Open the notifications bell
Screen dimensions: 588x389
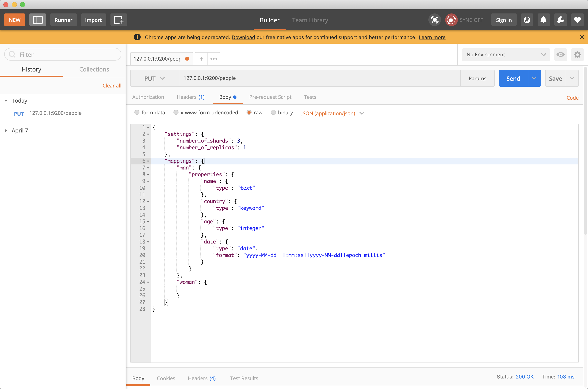pos(543,20)
